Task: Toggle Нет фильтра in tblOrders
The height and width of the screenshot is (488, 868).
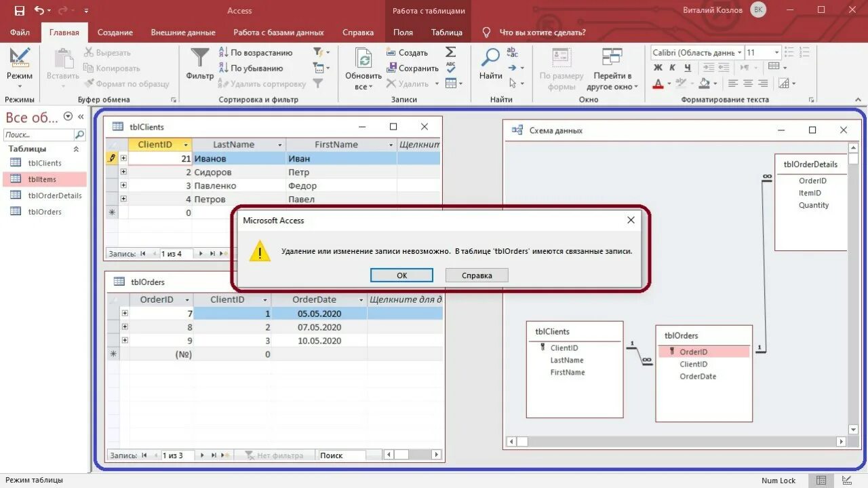Action: point(274,455)
